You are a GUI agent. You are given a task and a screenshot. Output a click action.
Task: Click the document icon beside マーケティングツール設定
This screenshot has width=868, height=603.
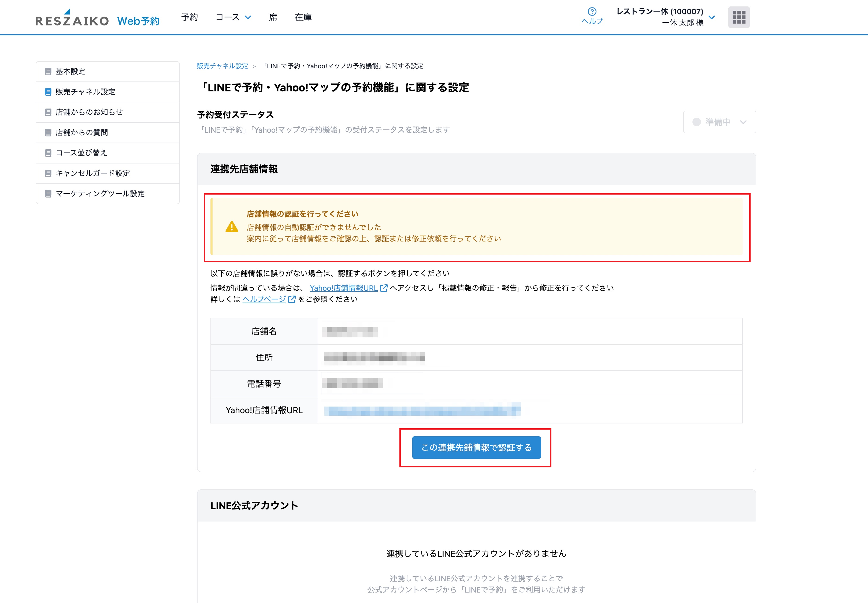pos(48,193)
